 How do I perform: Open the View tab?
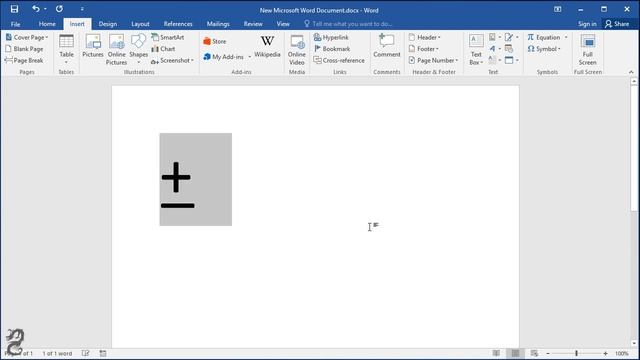tap(283, 24)
